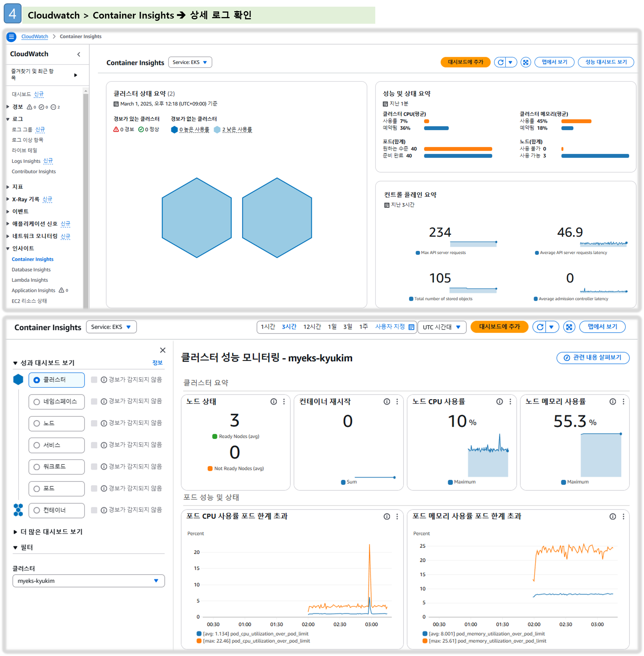This screenshot has height=656, width=644.
Task: Open Database Insights in the sidebar
Action: (31, 270)
